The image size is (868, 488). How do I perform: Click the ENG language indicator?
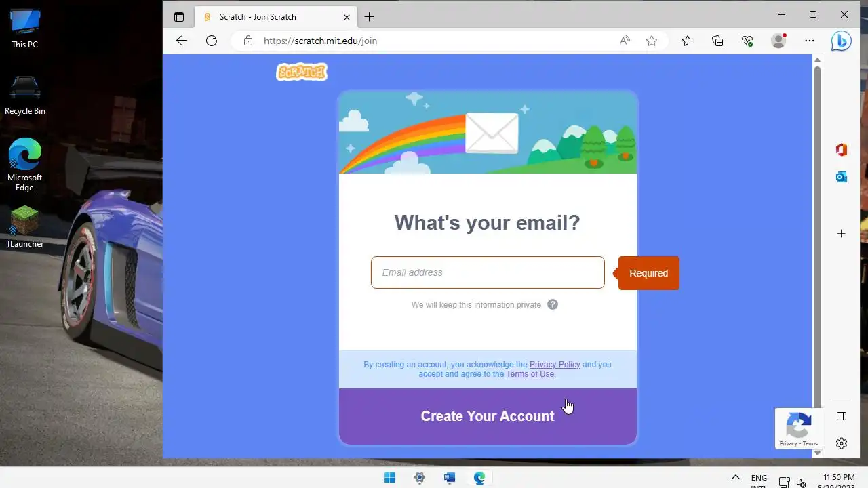point(759,478)
